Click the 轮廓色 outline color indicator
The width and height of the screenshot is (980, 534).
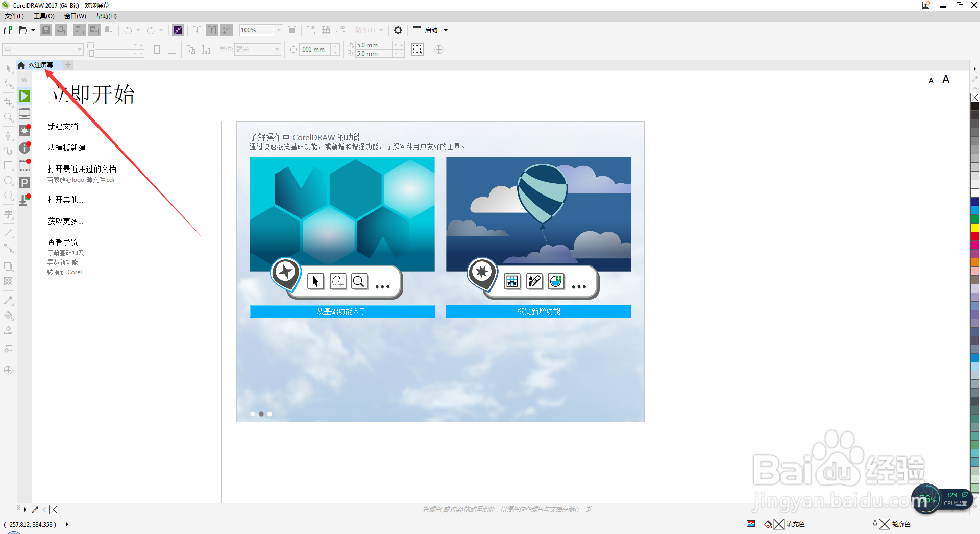point(891,524)
